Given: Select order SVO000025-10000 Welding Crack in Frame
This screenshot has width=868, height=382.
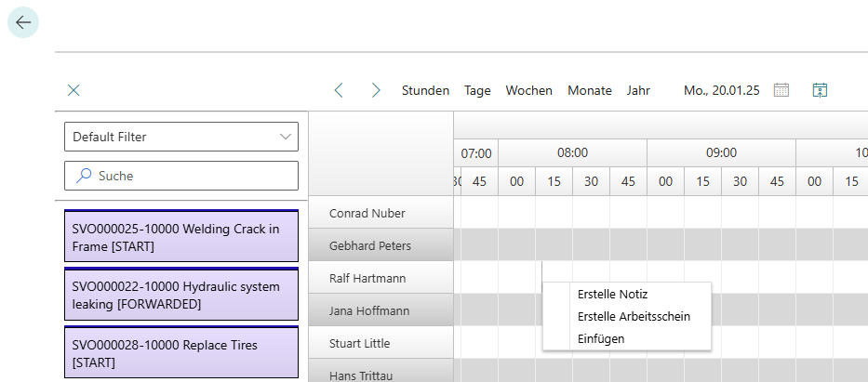Looking at the screenshot, I should pos(181,236).
